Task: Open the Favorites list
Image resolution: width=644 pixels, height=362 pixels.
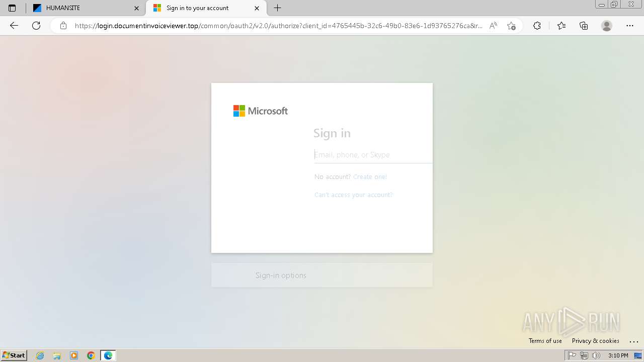Action: [x=561, y=26]
